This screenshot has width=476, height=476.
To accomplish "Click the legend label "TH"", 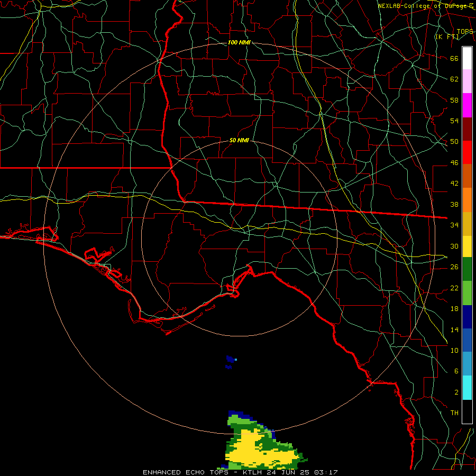I will pos(454,413).
